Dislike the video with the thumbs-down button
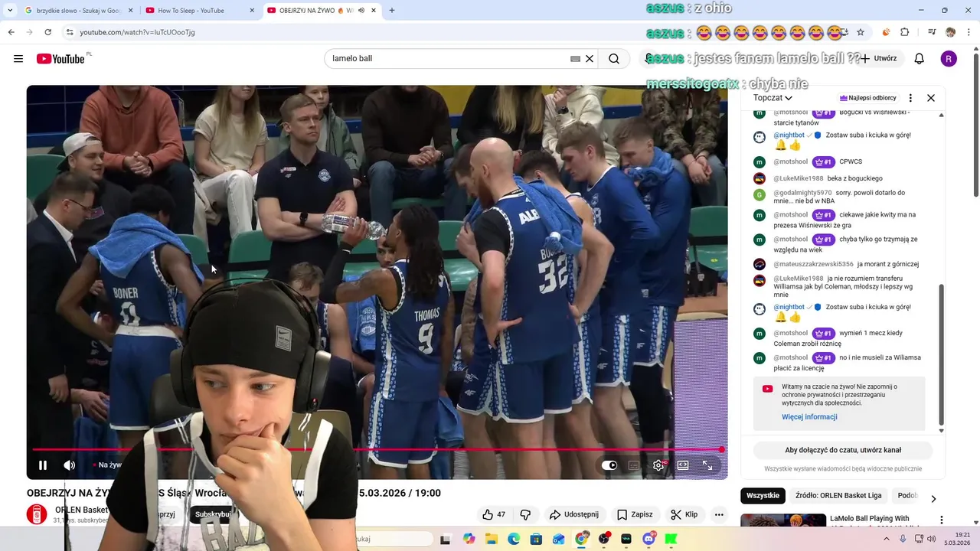 pos(525,514)
